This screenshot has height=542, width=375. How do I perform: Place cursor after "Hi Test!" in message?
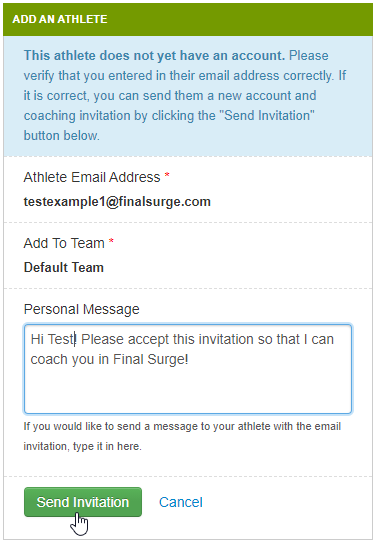click(76, 339)
